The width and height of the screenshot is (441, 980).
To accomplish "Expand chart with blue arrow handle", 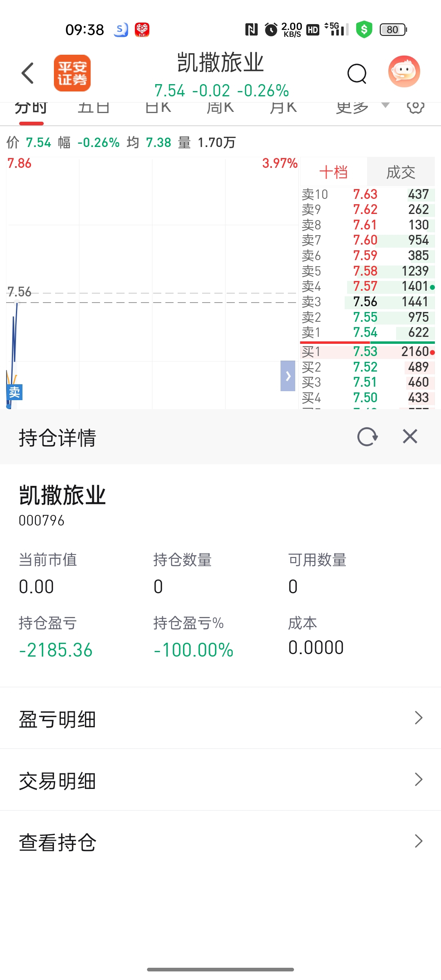I will [x=288, y=376].
